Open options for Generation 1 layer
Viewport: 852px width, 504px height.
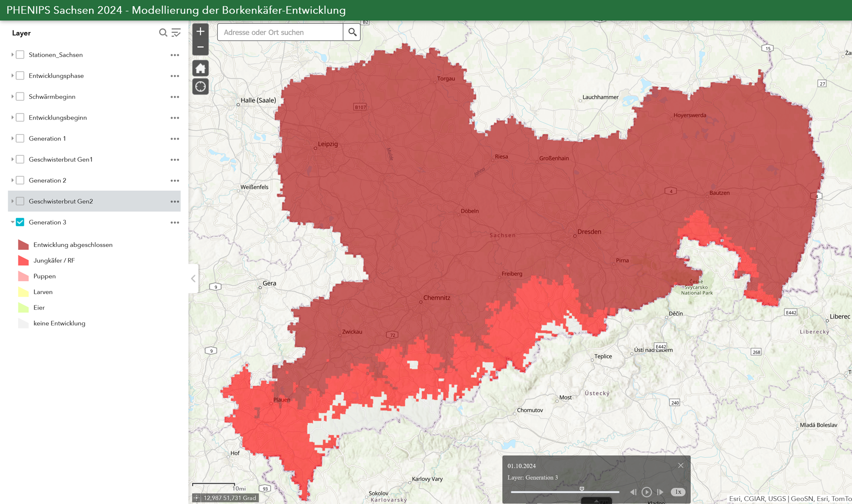click(175, 139)
